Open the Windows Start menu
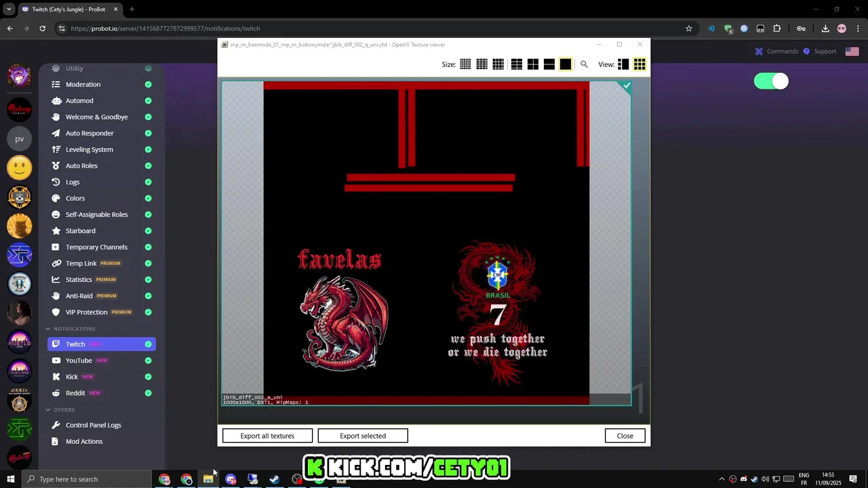The width and height of the screenshot is (868, 488). click(11, 479)
